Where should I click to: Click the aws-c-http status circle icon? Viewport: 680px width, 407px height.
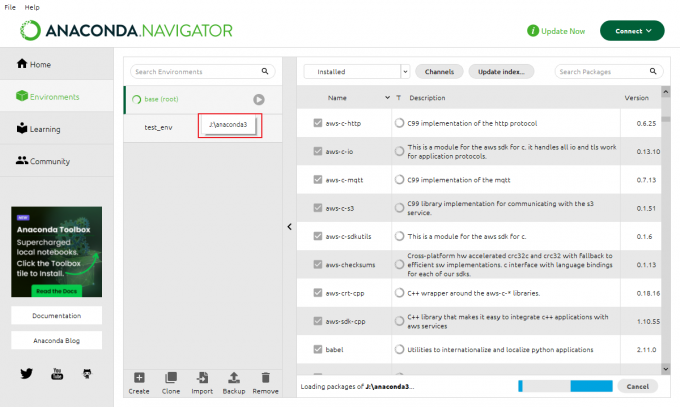(x=399, y=123)
